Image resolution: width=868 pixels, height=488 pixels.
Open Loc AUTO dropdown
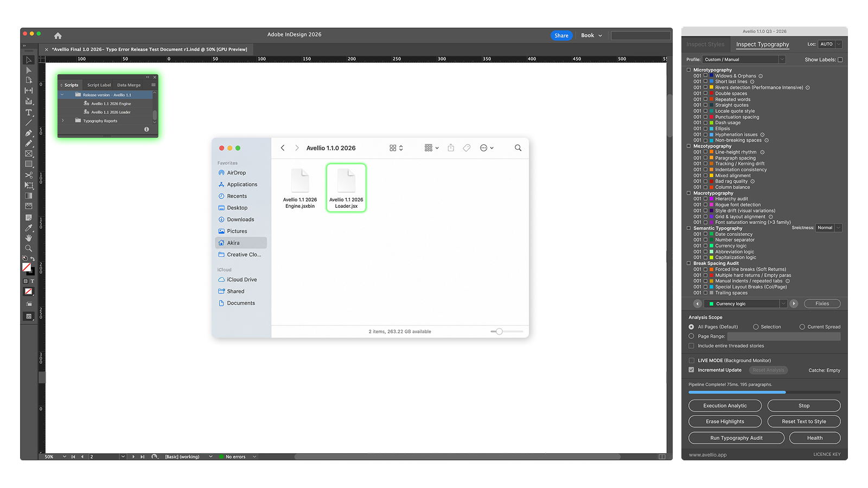tap(831, 44)
